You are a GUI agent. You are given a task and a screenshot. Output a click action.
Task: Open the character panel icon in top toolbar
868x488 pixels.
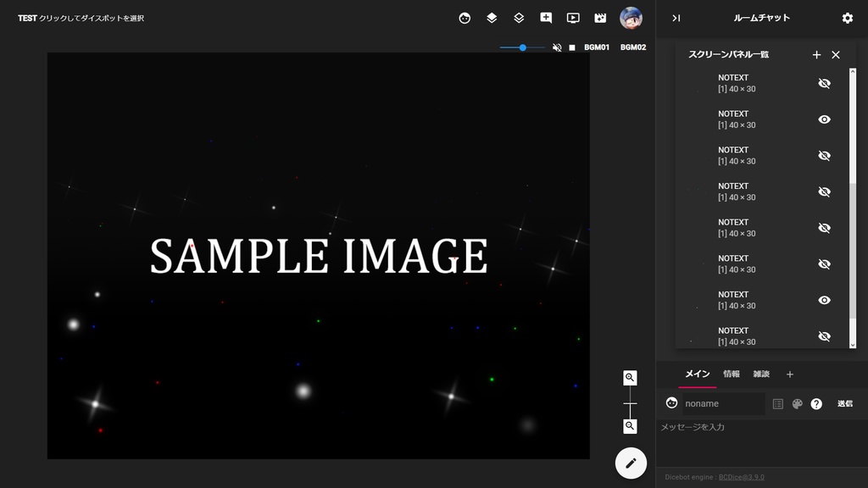pos(465,17)
